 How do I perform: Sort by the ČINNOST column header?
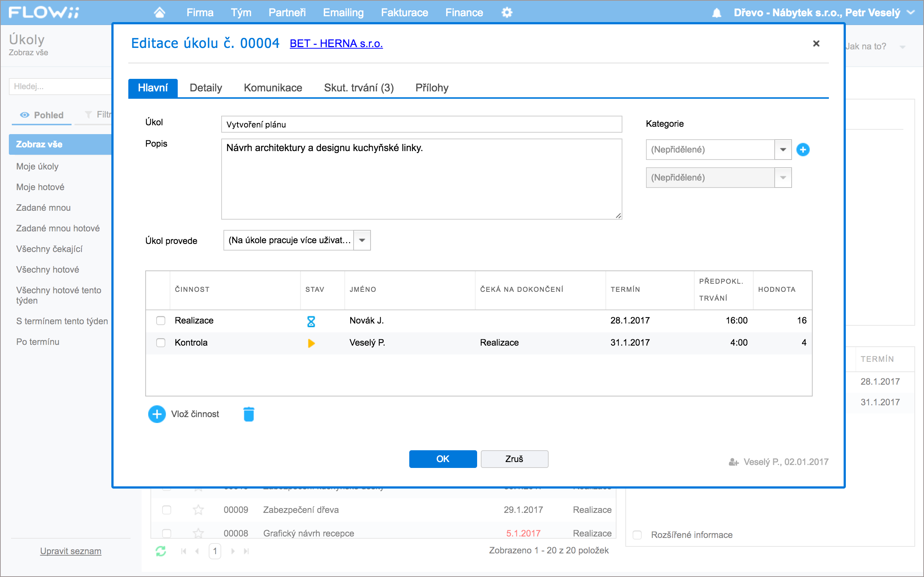point(192,289)
